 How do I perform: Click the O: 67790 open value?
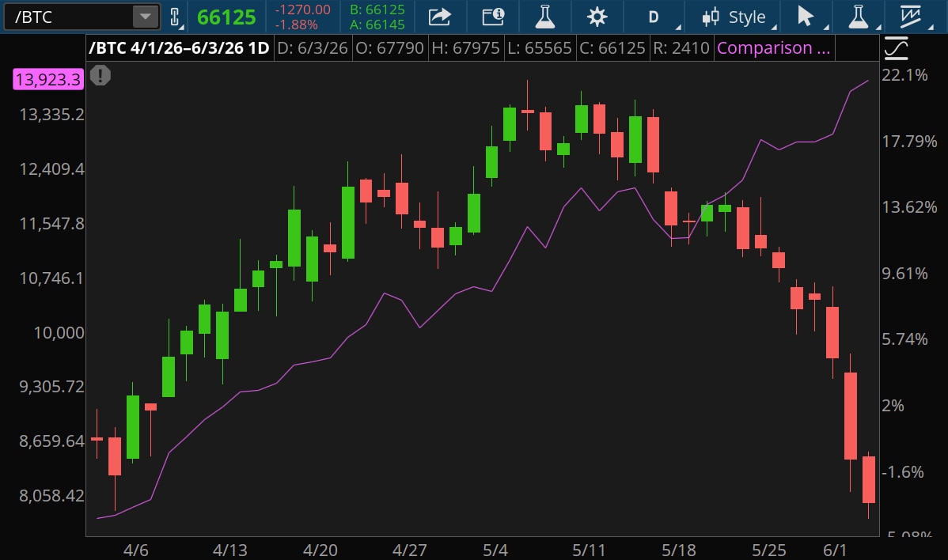[x=390, y=47]
